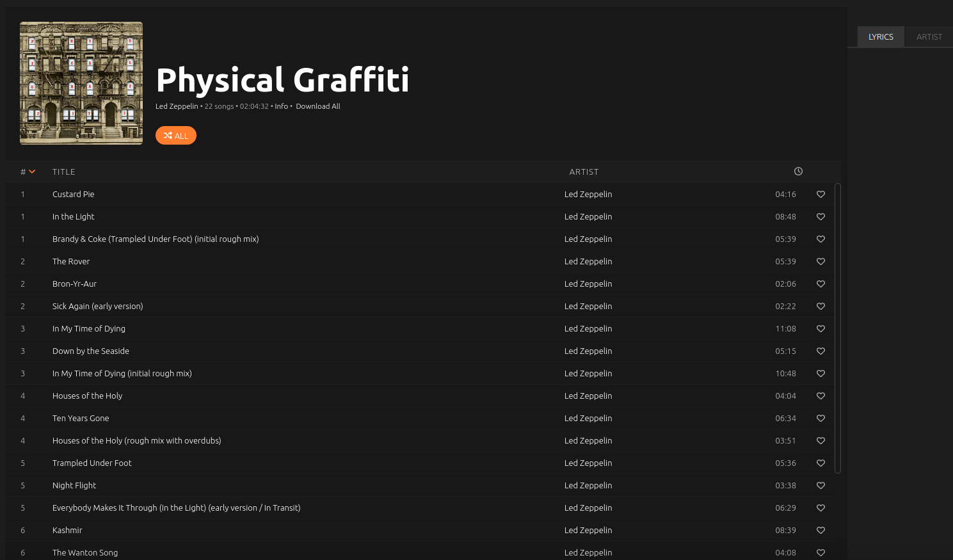The image size is (953, 560).
Task: Select Brandy & Coke (Trampled Under Foot) title
Action: pos(156,239)
